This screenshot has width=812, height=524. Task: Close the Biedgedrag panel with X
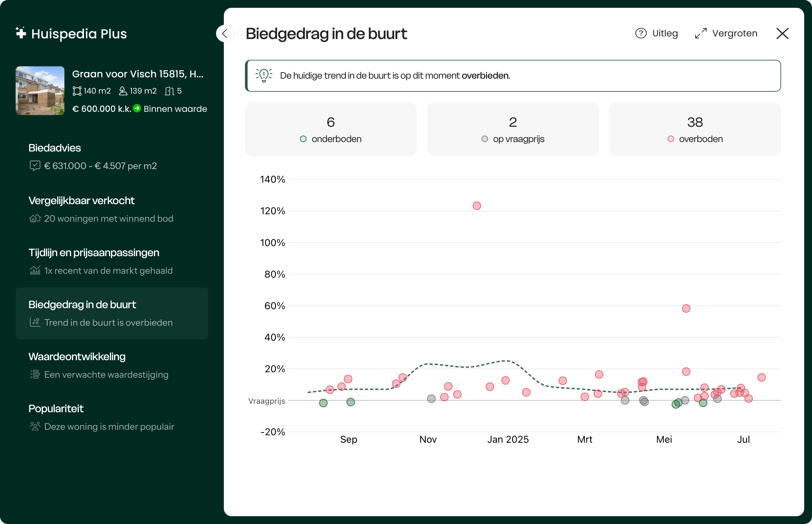pos(782,33)
